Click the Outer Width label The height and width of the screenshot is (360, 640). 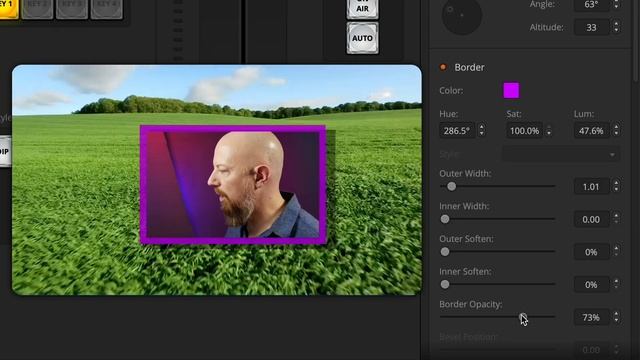465,173
